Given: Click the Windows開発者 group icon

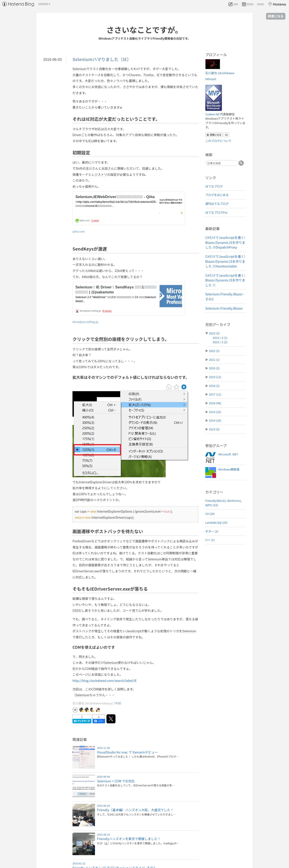Looking at the screenshot, I should [x=211, y=472].
